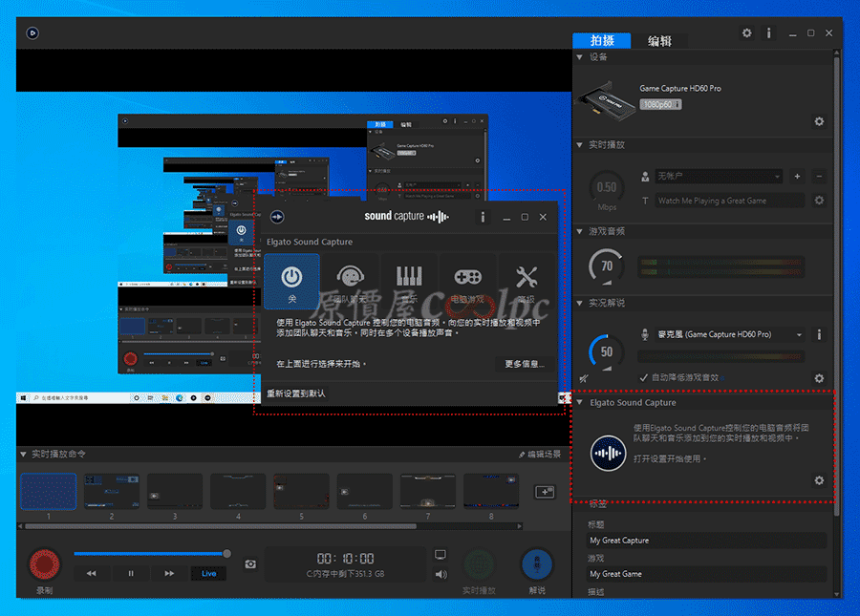Switch to the 拍摄 capture tab

click(602, 40)
